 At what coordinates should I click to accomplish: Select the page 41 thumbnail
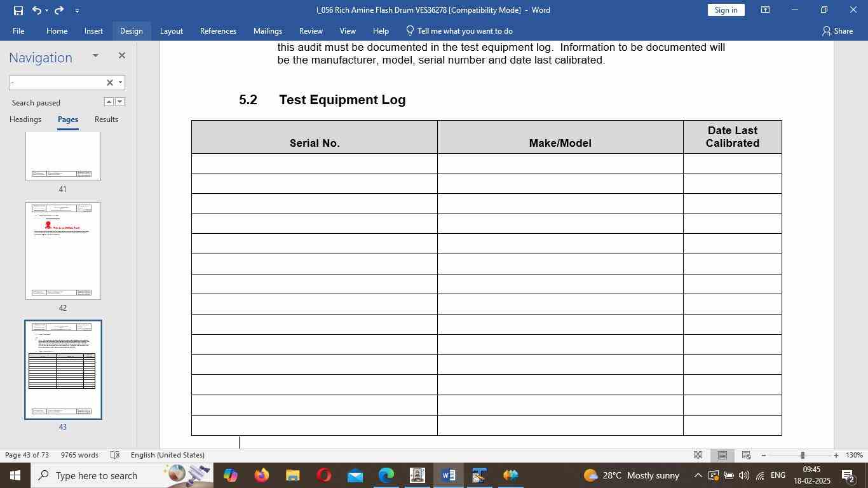pyautogui.click(x=63, y=157)
